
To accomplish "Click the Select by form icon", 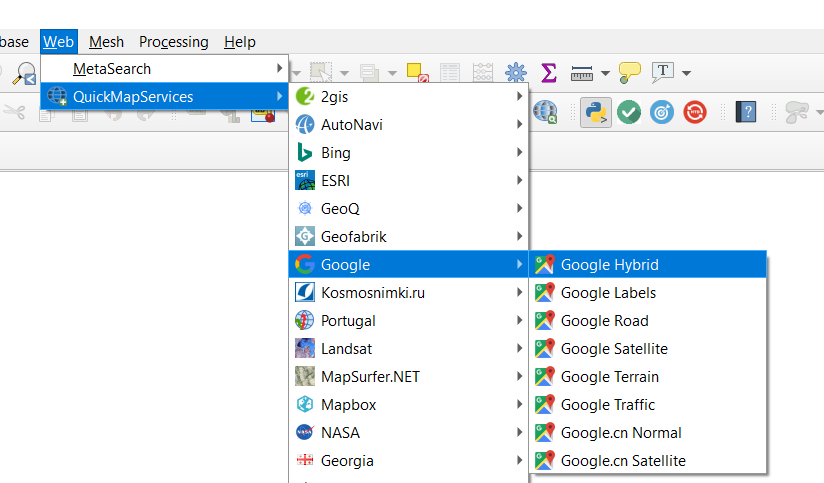I will (369, 73).
